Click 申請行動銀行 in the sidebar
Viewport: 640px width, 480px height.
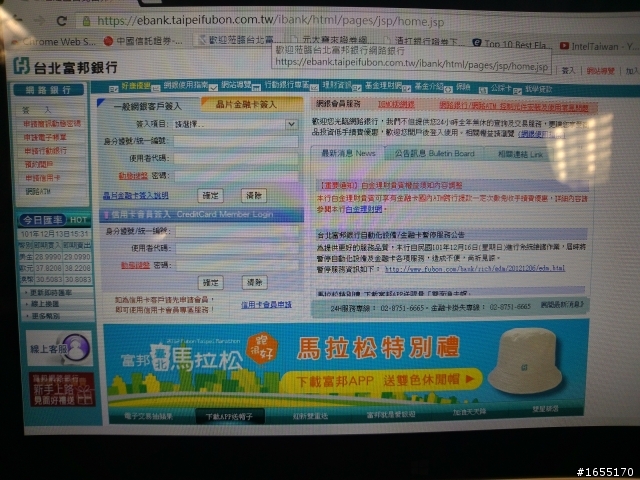[46, 151]
